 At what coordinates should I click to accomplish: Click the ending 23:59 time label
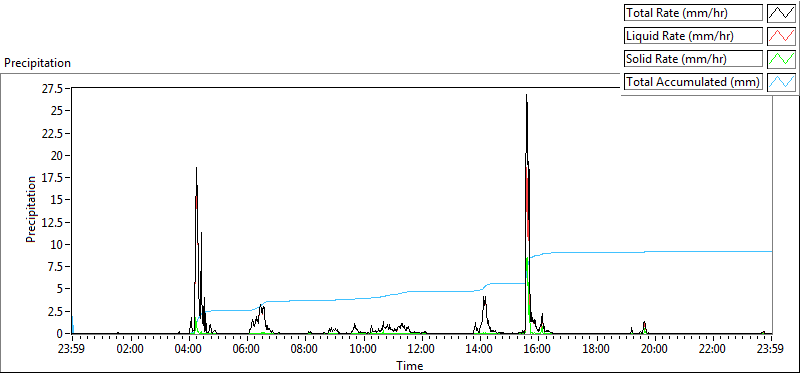point(770,350)
